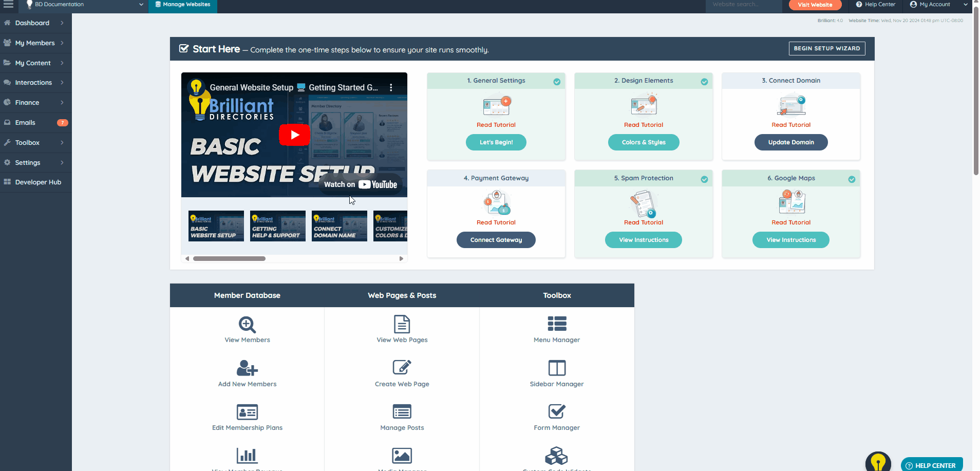Select the Getting Help & Support thumbnail
The image size is (980, 471).
click(278, 226)
